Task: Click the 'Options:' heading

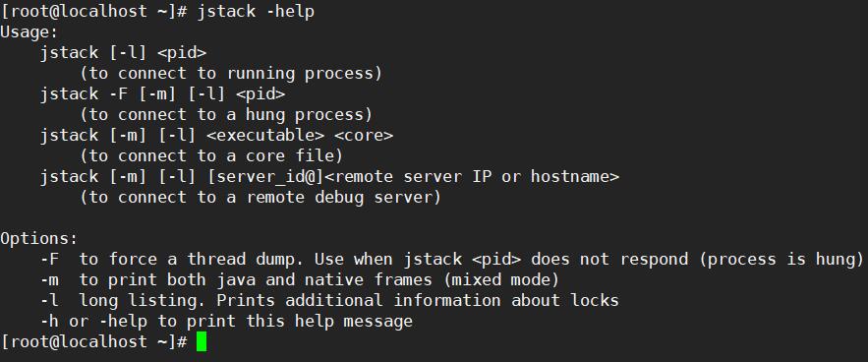Action: 38,239
